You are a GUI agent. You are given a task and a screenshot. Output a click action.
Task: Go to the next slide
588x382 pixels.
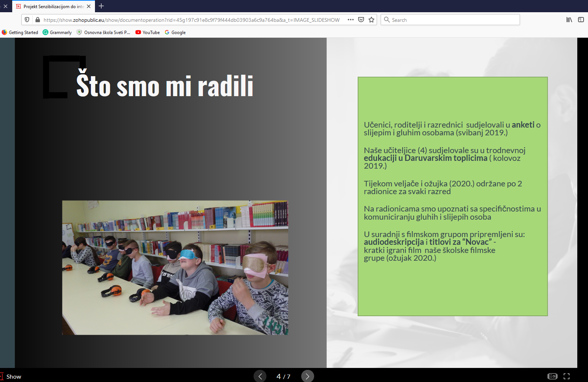tap(307, 376)
